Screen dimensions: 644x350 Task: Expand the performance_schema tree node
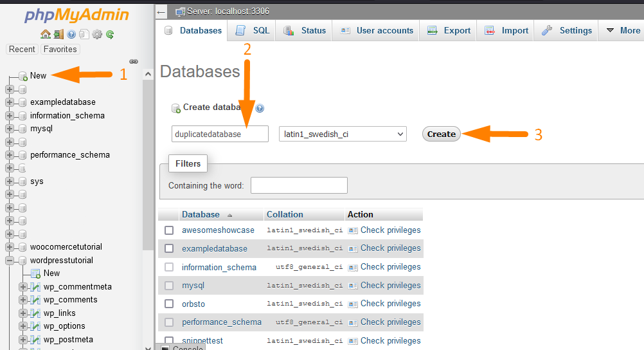10,155
